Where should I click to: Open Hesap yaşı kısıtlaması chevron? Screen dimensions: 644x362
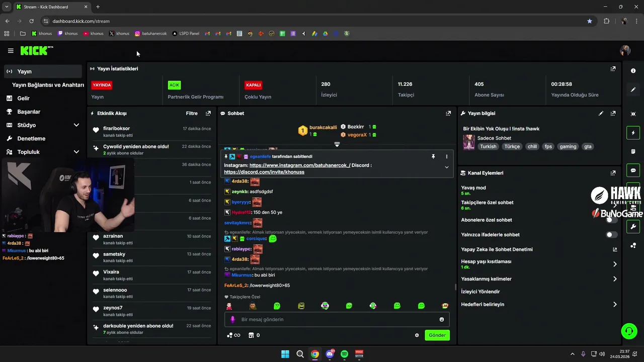tap(615, 264)
